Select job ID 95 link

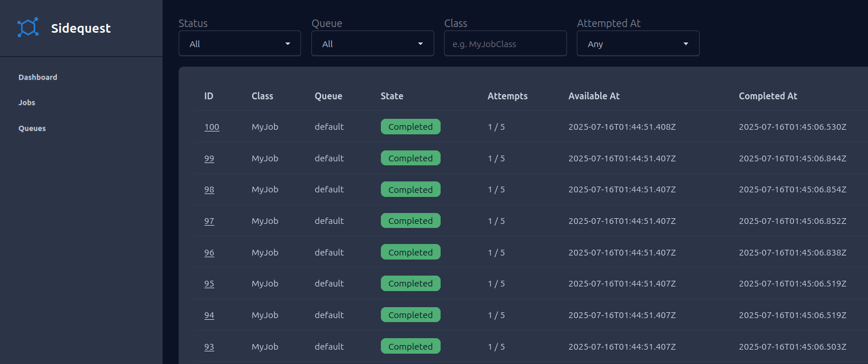[x=209, y=284]
